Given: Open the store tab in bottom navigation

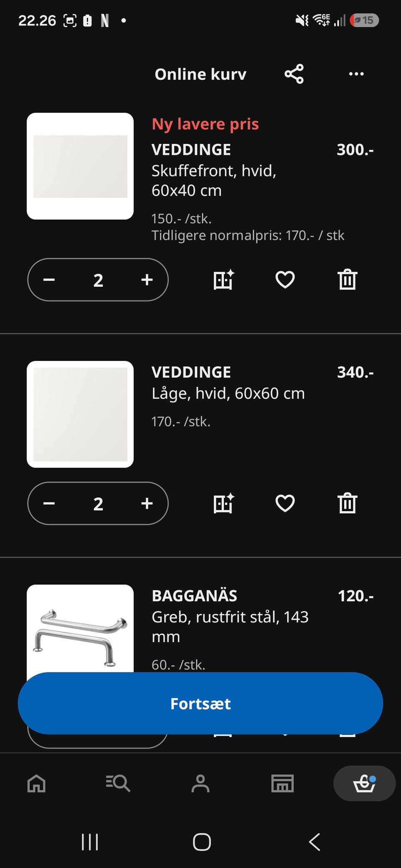Looking at the screenshot, I should coord(282,783).
